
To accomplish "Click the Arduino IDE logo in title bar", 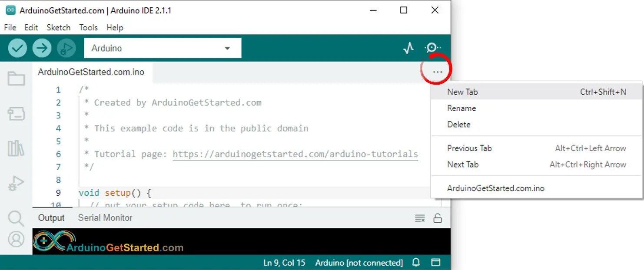I will [11, 10].
